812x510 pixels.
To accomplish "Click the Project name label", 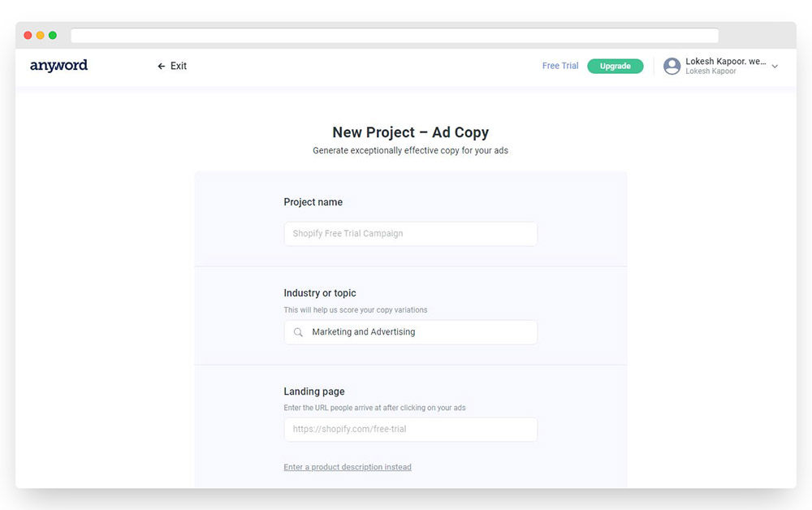I will [313, 202].
